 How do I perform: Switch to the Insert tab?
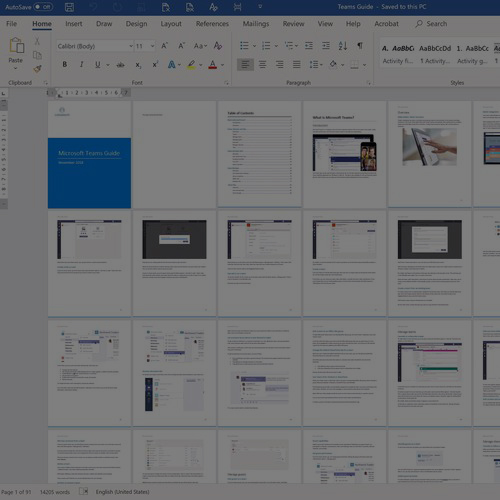(74, 24)
